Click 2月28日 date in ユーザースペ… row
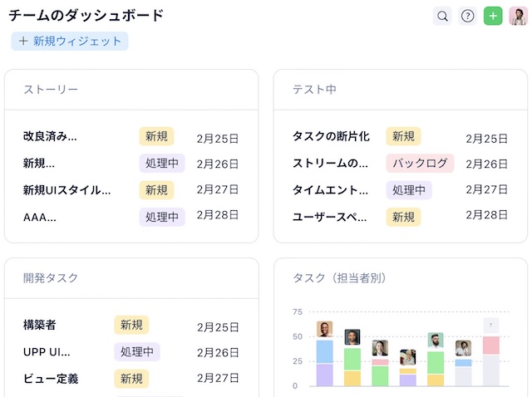 point(486,215)
